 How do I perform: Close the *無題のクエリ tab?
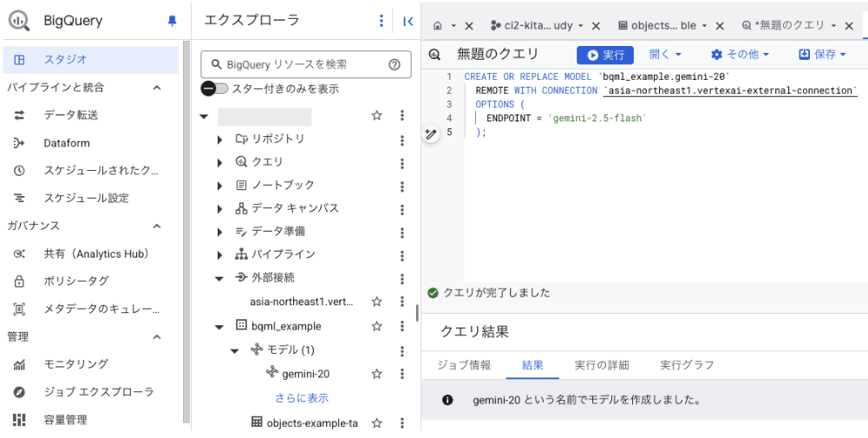coord(849,26)
